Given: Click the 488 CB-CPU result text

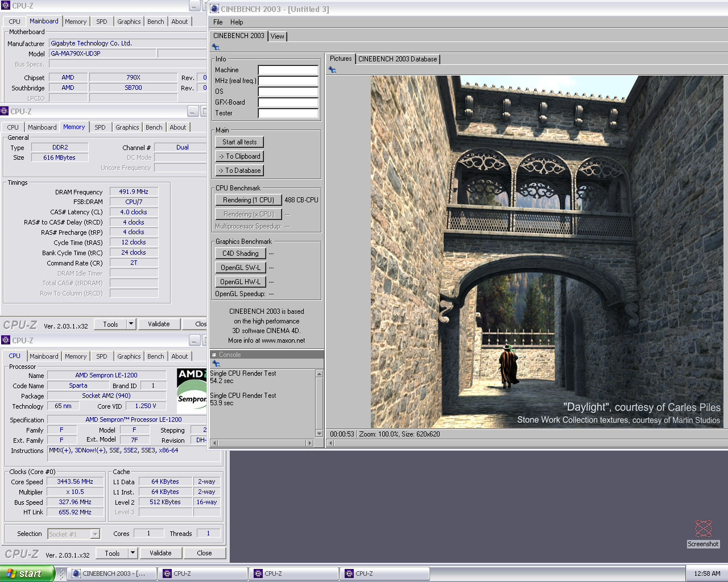Looking at the screenshot, I should (301, 200).
